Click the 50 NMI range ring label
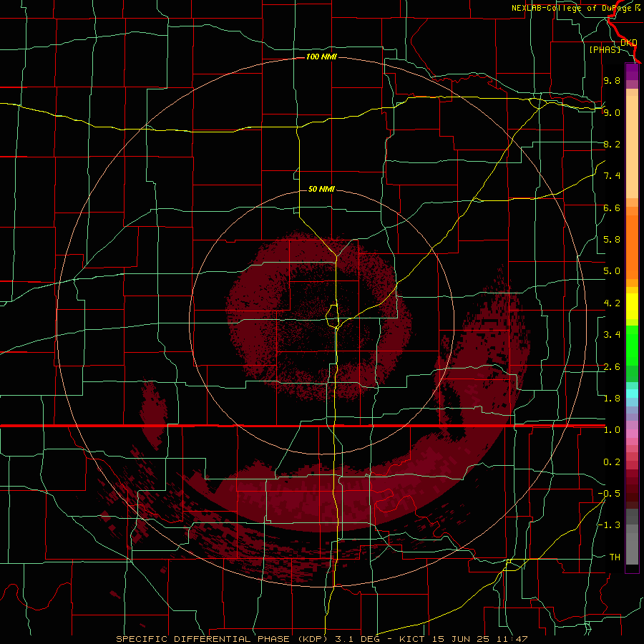644x644 pixels. pos(321,189)
